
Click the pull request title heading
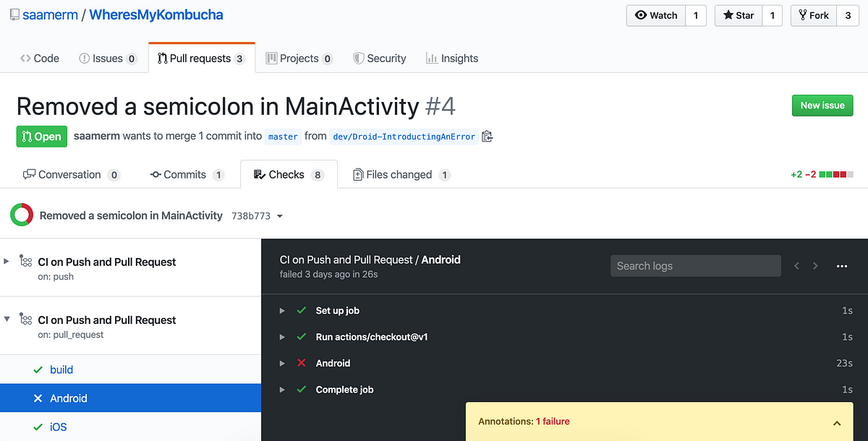coord(236,106)
